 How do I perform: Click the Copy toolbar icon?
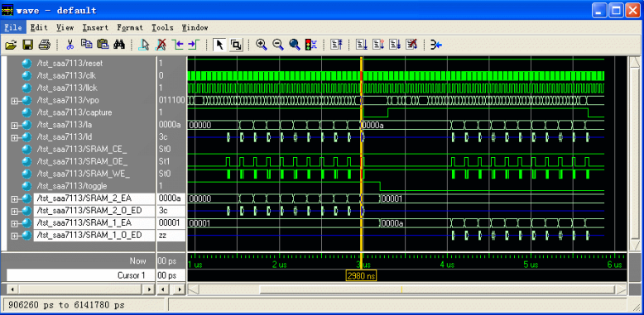(x=86, y=45)
